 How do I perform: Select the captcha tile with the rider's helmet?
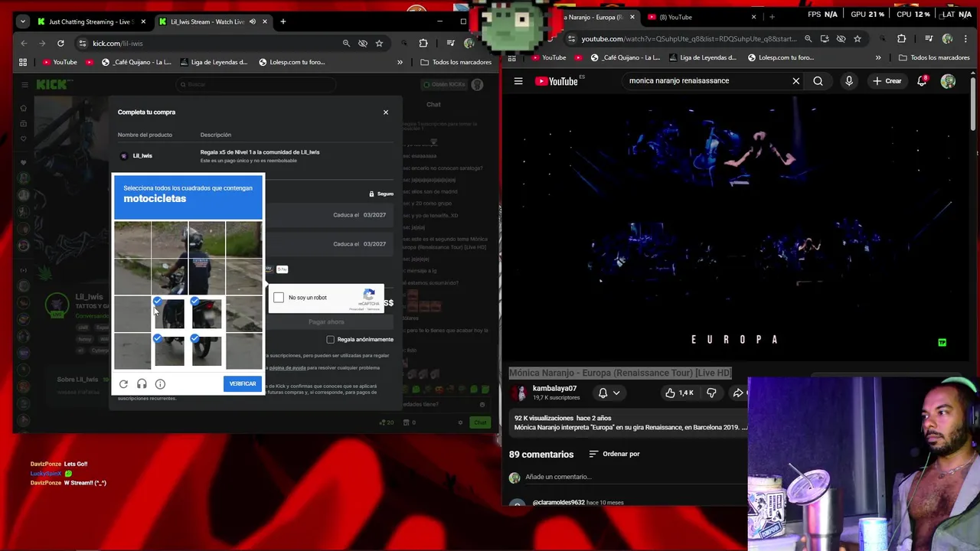point(207,240)
